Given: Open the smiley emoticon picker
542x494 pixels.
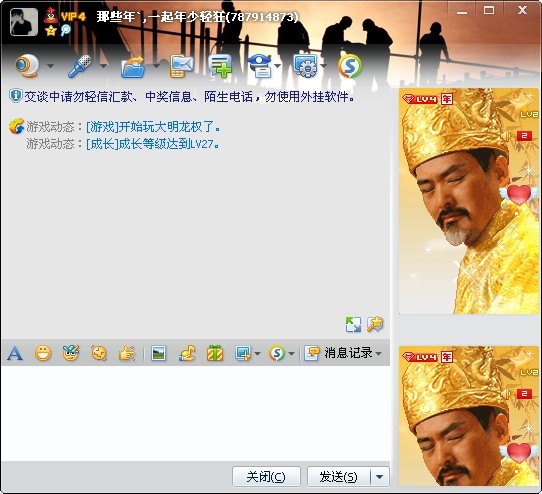Looking at the screenshot, I should coord(43,353).
